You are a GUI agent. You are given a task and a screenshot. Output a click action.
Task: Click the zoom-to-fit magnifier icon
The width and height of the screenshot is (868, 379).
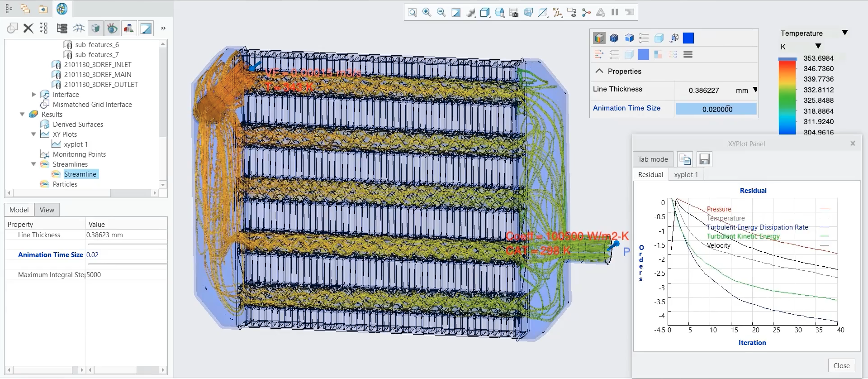(x=412, y=12)
